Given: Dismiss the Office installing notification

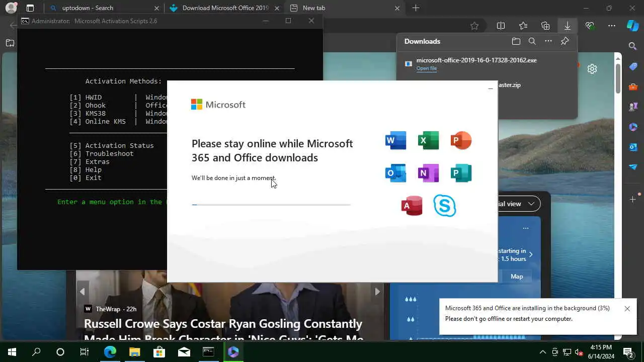Looking at the screenshot, I should (627, 309).
